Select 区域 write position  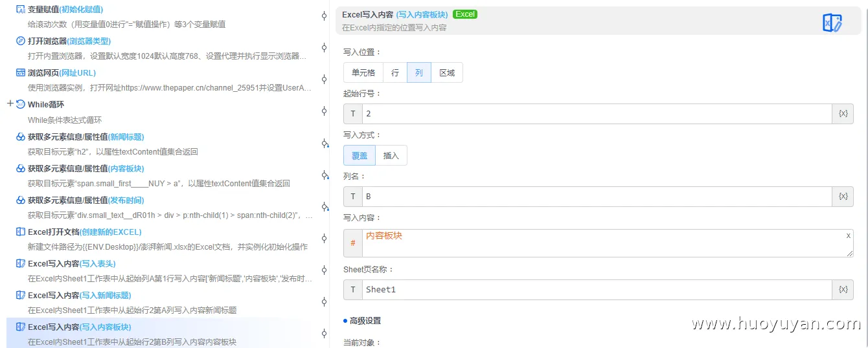click(x=447, y=72)
